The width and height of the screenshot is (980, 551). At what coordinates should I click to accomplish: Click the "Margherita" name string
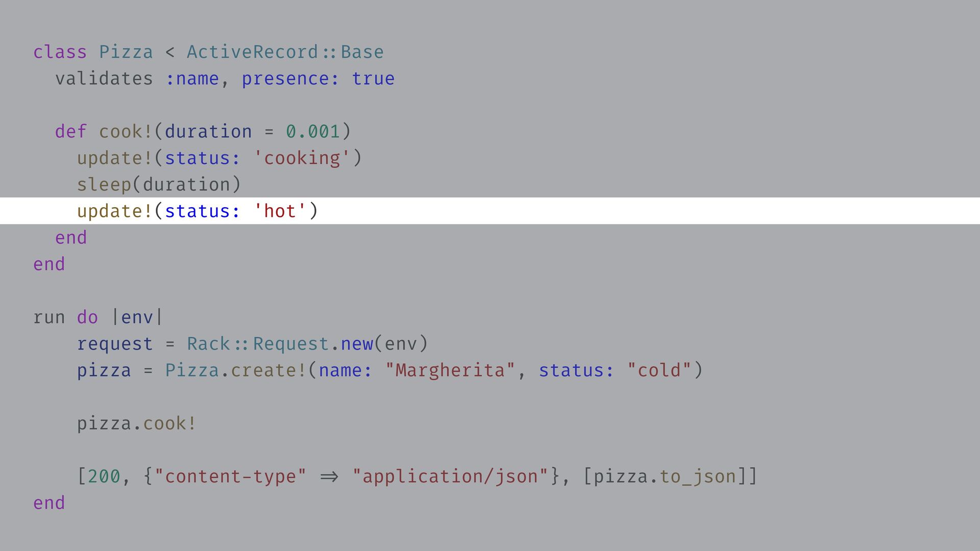tap(450, 370)
